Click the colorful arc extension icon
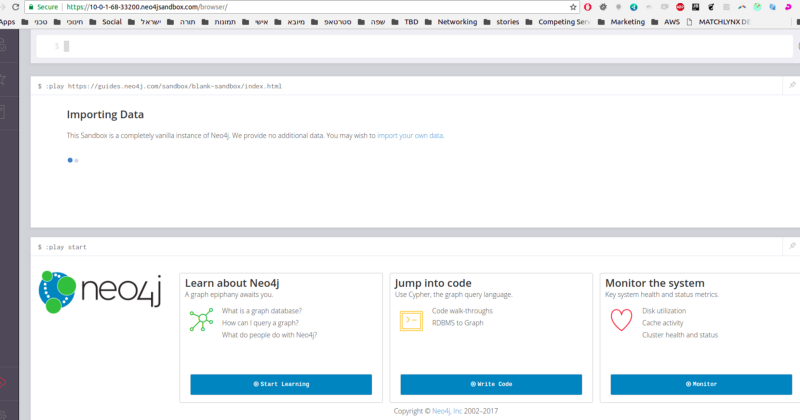Screen dimensions: 800x420 (x=742, y=7)
